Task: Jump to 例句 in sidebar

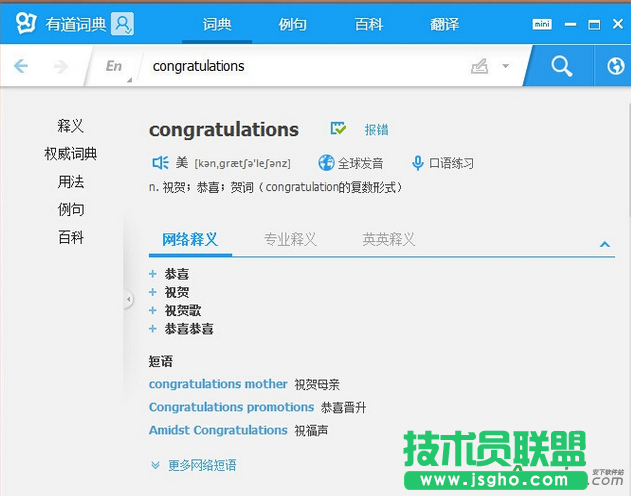Action: (70, 210)
